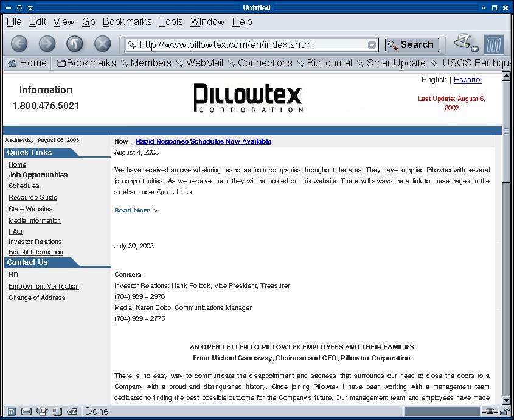
Task: Open the Media Information link
Action: pos(35,220)
